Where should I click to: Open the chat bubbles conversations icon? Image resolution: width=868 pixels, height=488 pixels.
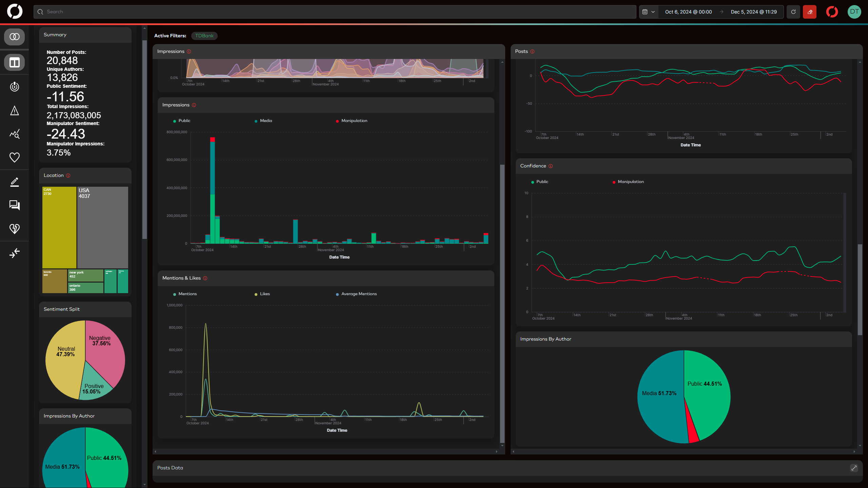coord(14,205)
